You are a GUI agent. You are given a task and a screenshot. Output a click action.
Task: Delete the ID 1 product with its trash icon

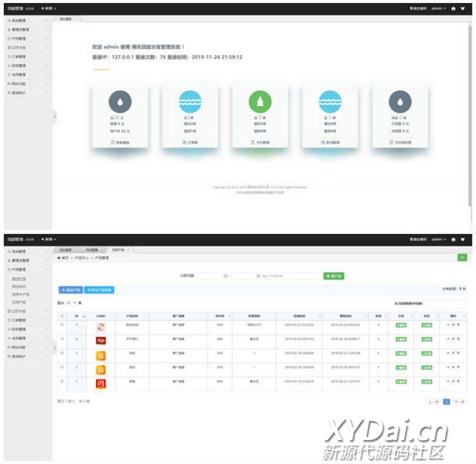coord(458,381)
